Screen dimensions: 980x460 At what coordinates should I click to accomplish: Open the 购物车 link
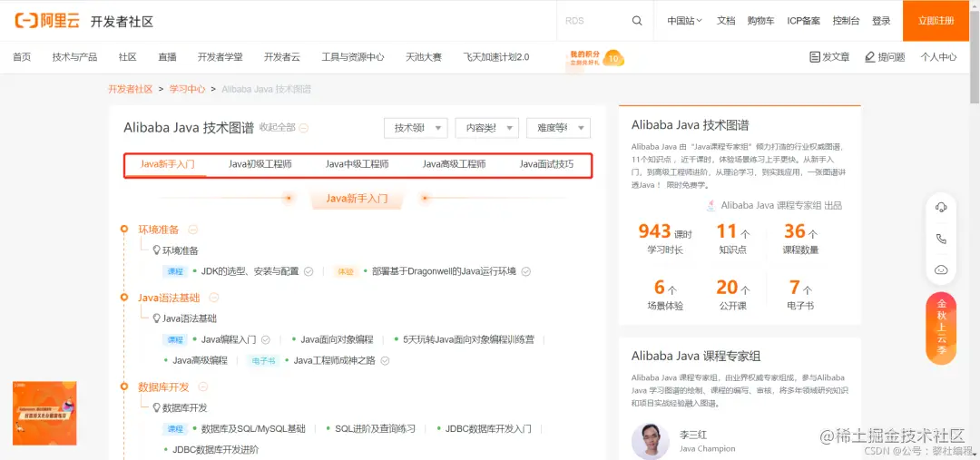tap(760, 21)
